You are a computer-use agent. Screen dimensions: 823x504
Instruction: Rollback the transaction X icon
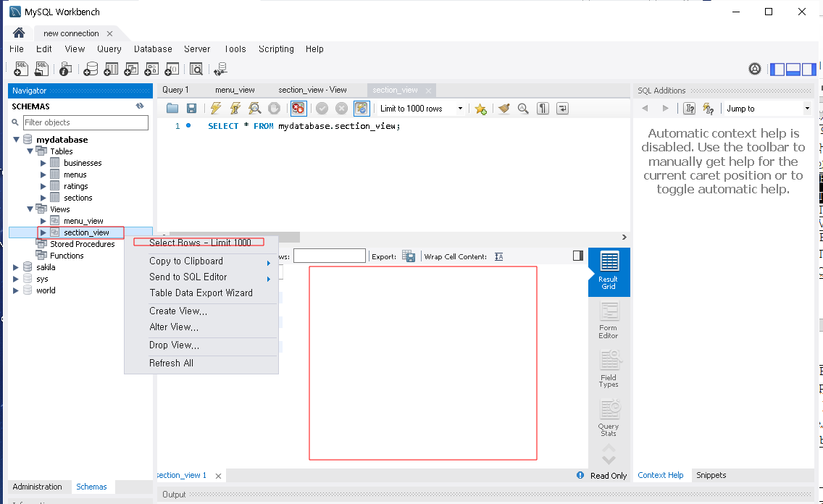coord(342,109)
